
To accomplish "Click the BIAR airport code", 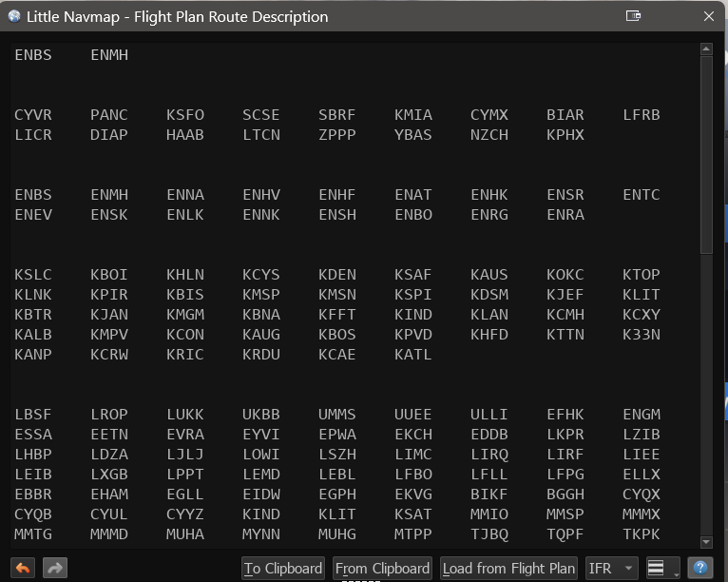I will [x=565, y=115].
